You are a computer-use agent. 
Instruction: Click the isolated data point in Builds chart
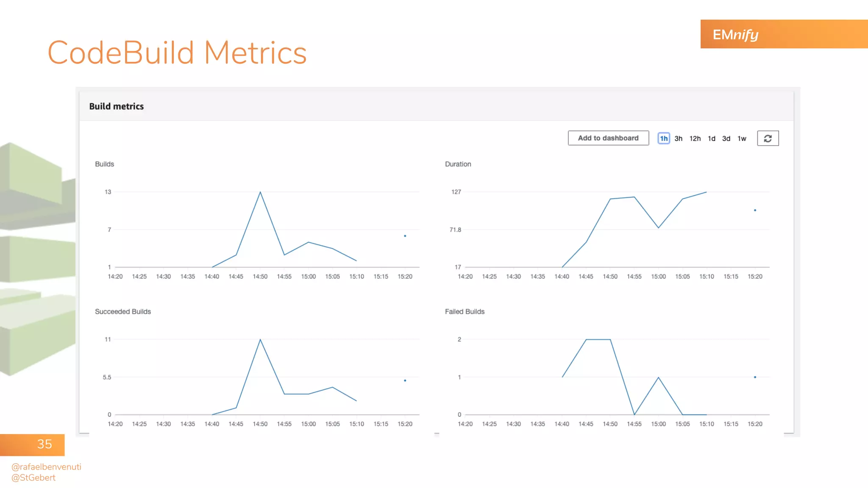[405, 236]
